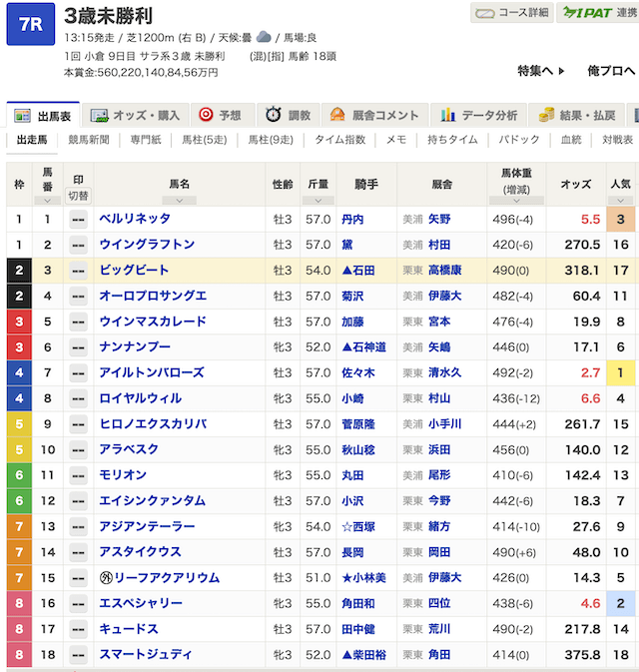This screenshot has width=639, height=672.
Task: Open horse page ウイングラフトン
Action: click(147, 245)
